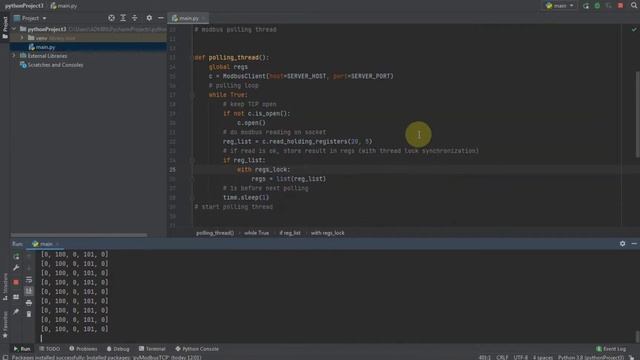
Task: Click the inspection checkmark in editor corner
Action: [634, 29]
